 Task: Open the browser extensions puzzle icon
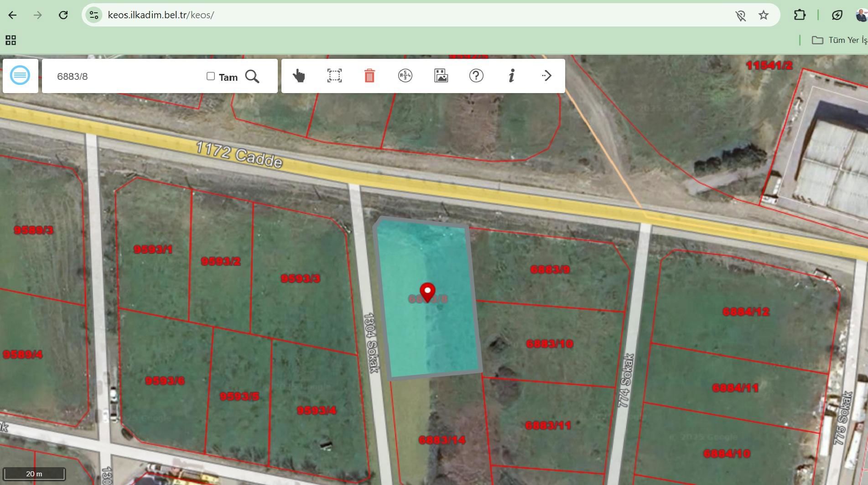click(800, 15)
